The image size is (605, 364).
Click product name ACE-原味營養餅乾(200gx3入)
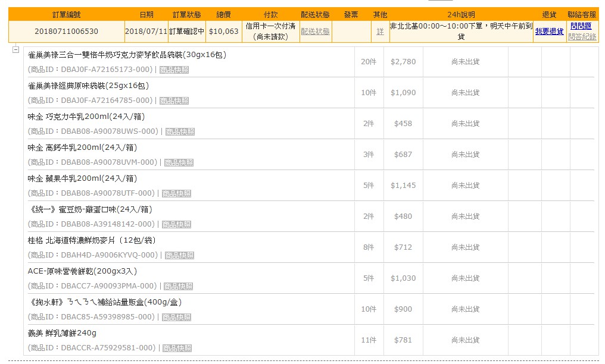tap(82, 271)
